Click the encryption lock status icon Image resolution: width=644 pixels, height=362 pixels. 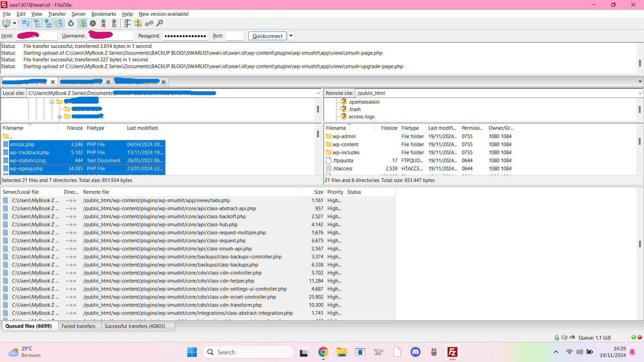click(556, 338)
